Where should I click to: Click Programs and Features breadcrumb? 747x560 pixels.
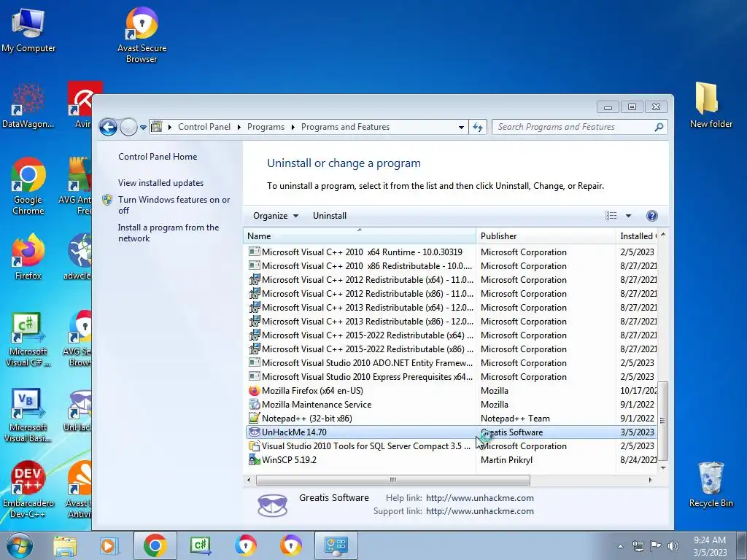click(345, 127)
